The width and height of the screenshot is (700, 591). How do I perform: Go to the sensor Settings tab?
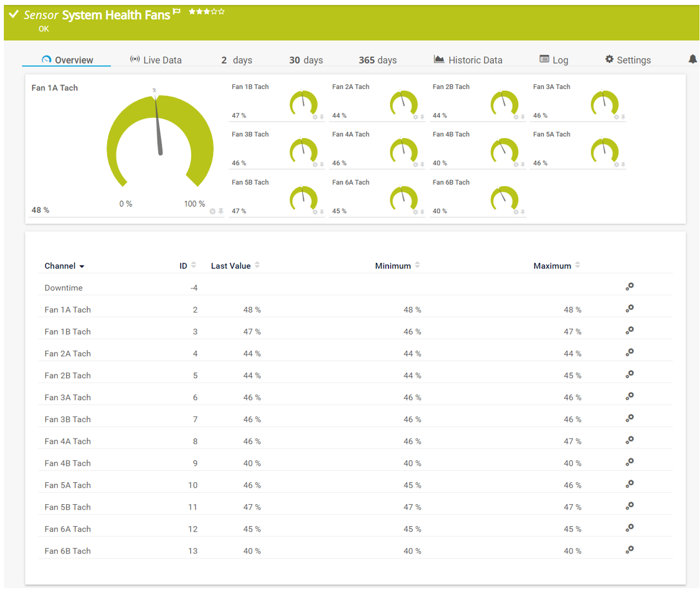(627, 60)
